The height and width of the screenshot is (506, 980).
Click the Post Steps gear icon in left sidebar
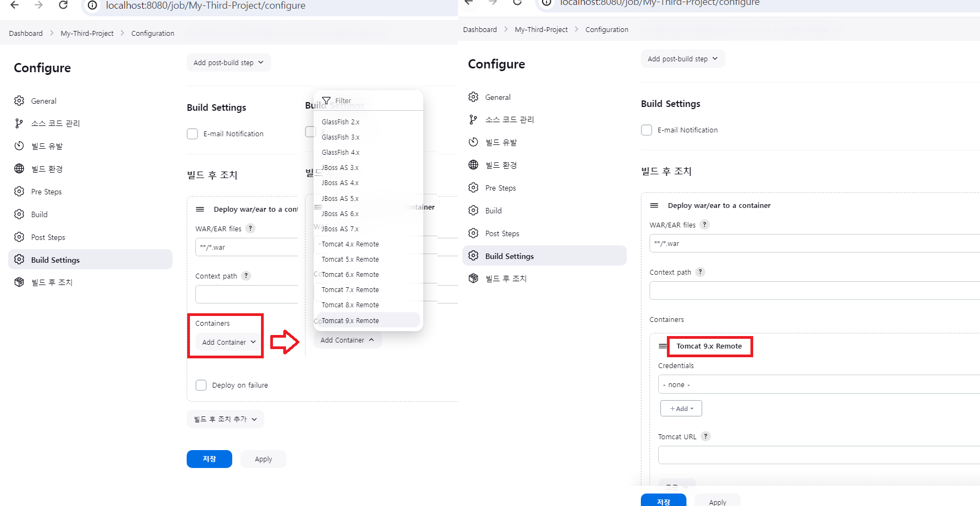pos(20,237)
